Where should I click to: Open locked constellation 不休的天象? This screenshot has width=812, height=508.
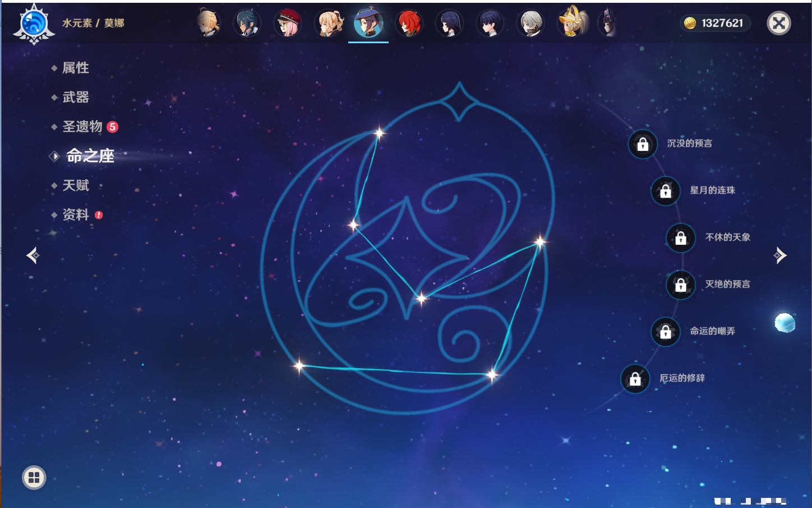[681, 238]
